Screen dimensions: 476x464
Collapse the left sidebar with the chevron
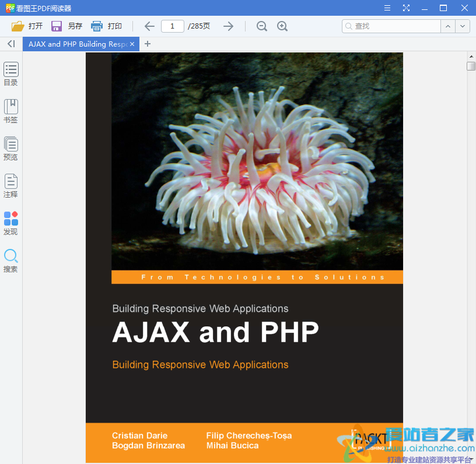click(x=10, y=44)
